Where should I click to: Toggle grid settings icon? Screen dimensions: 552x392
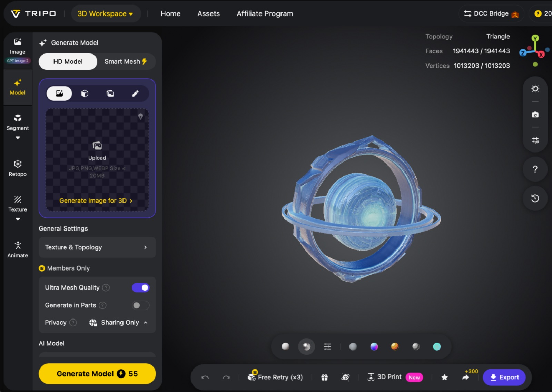[535, 140]
